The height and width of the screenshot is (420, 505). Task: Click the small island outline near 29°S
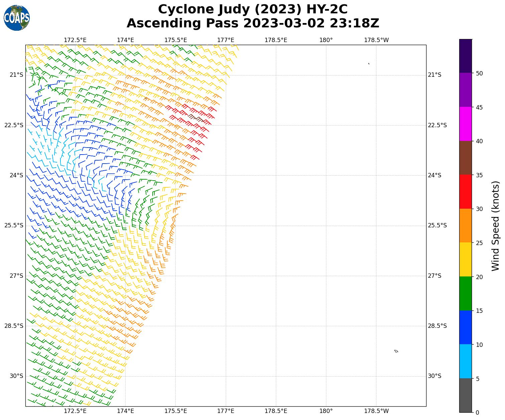coord(396,351)
